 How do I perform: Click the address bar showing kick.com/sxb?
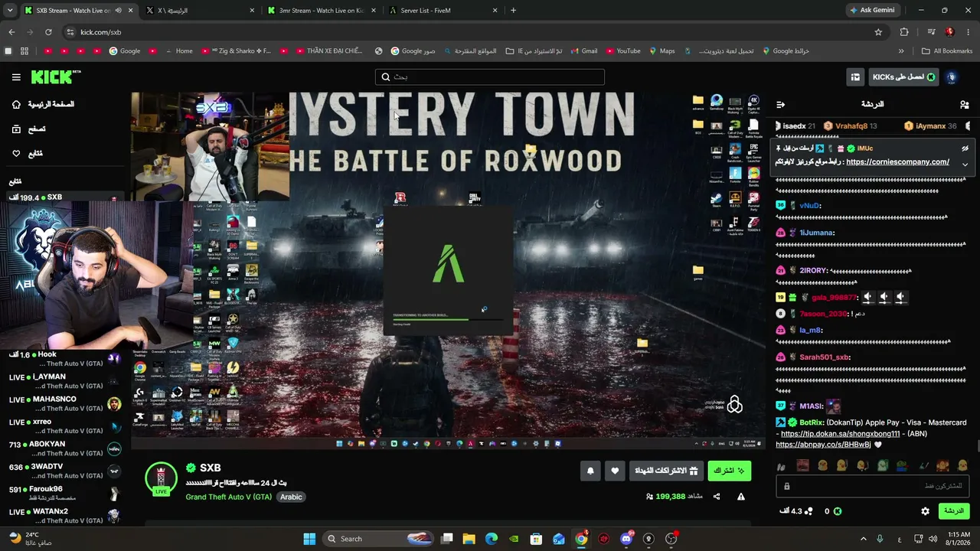pos(475,32)
